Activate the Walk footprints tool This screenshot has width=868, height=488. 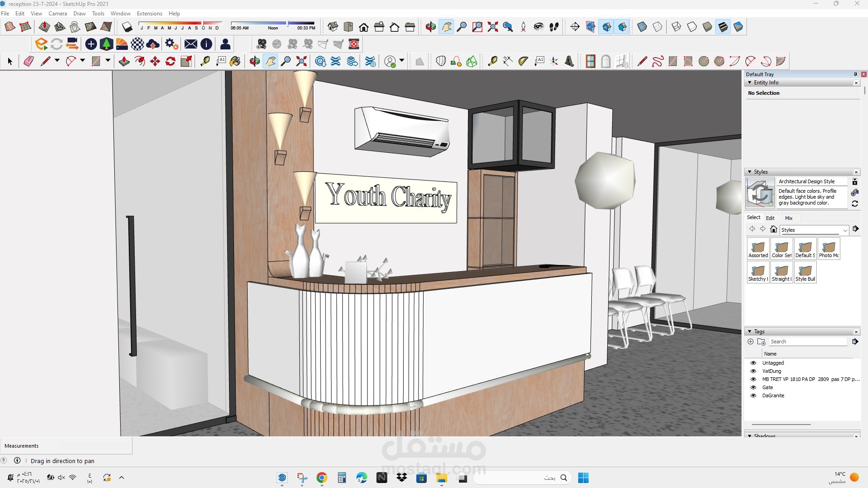coord(554,27)
